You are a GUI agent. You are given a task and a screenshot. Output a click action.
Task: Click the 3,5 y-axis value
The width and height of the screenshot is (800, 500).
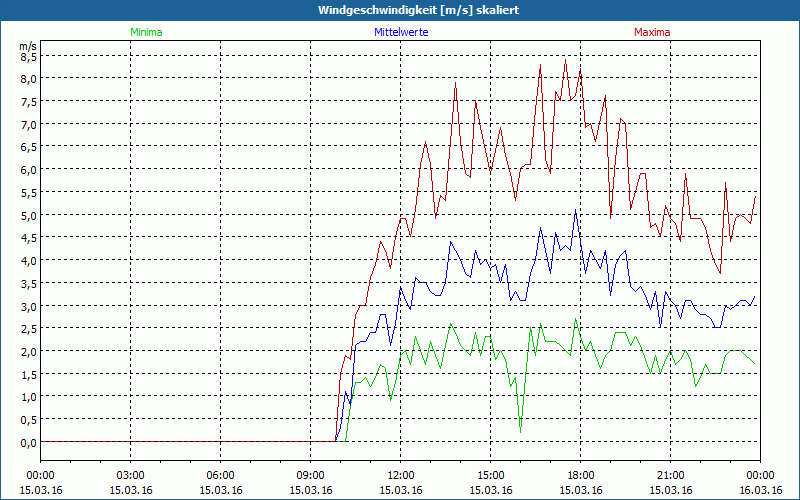pos(29,283)
